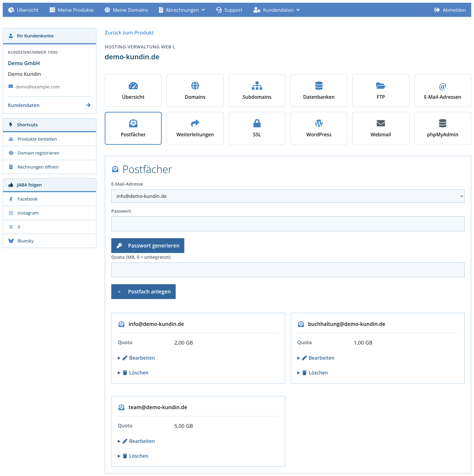Open Meine Domains in top navigation
Screen dimensions: 474x476
126,10
